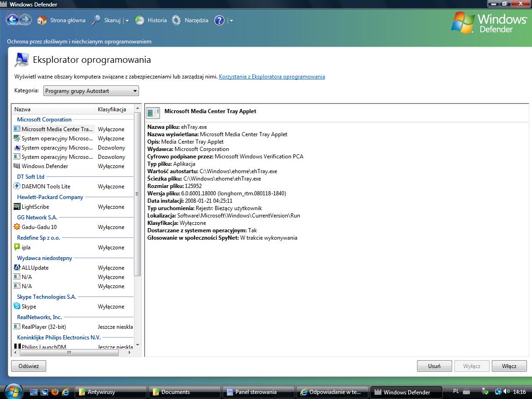
Task: Open Narzędzia gear icon
Action: [x=176, y=20]
